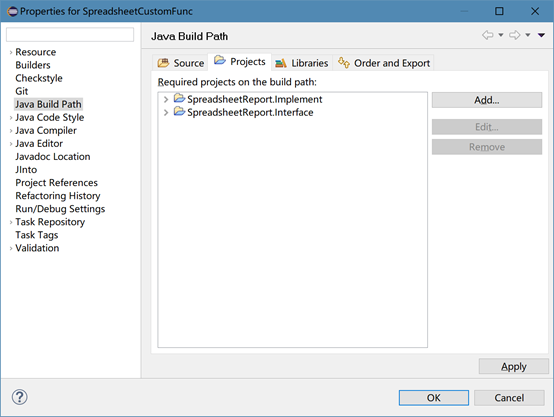
Task: Open the back history dropdown arrow
Action: [x=501, y=35]
